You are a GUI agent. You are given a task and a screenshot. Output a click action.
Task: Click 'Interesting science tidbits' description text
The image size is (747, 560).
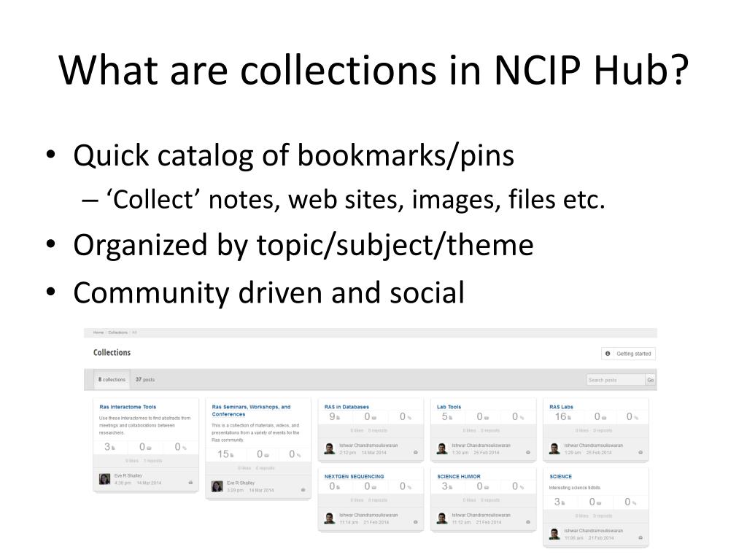coord(575,488)
